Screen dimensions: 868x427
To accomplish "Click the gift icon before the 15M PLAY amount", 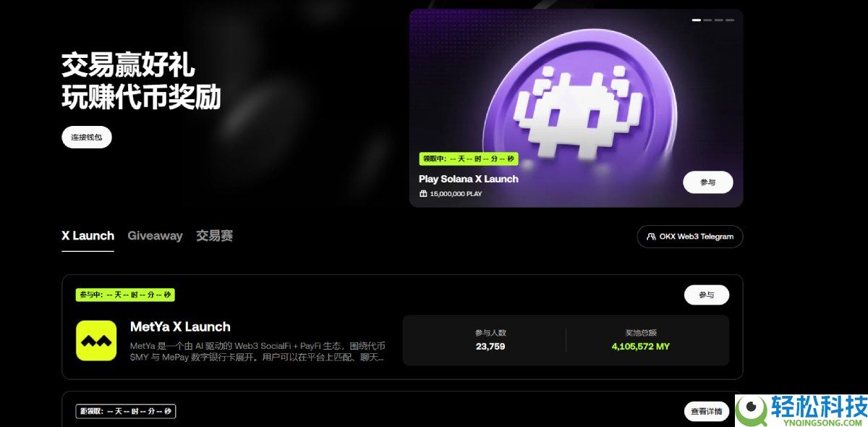I will (x=423, y=194).
